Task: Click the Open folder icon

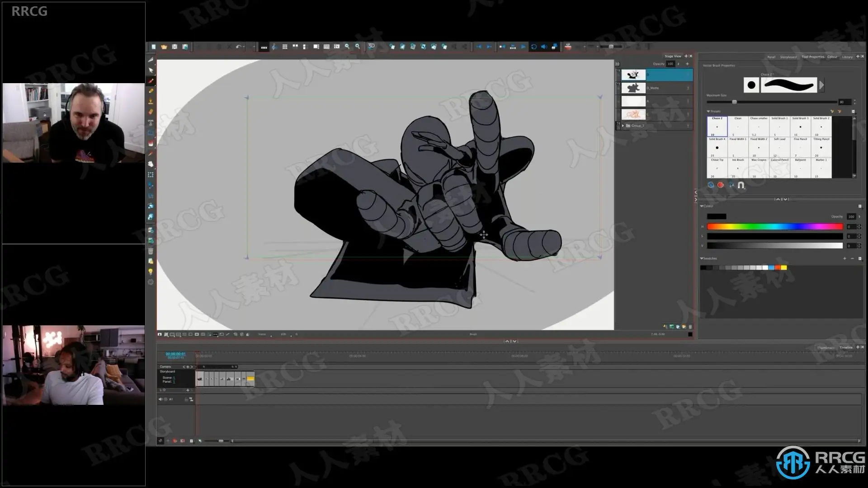Action: pyautogui.click(x=164, y=47)
